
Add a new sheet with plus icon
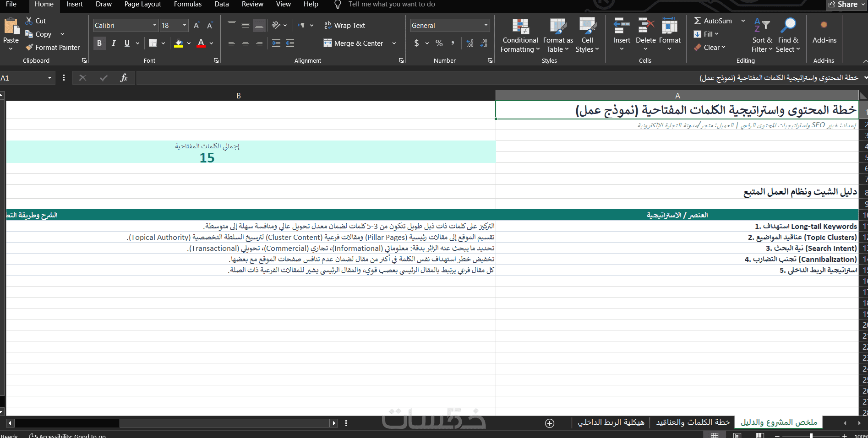[x=550, y=423]
